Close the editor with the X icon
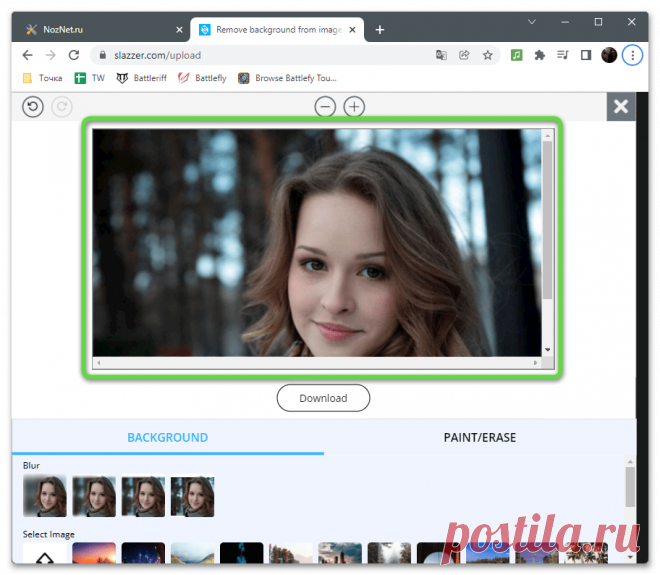Image resolution: width=660 pixels, height=575 pixels. pos(621,106)
